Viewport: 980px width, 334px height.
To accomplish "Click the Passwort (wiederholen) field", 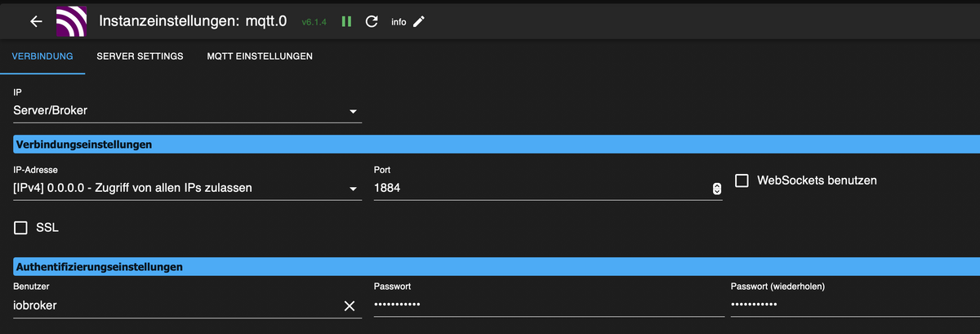I will coord(849,305).
